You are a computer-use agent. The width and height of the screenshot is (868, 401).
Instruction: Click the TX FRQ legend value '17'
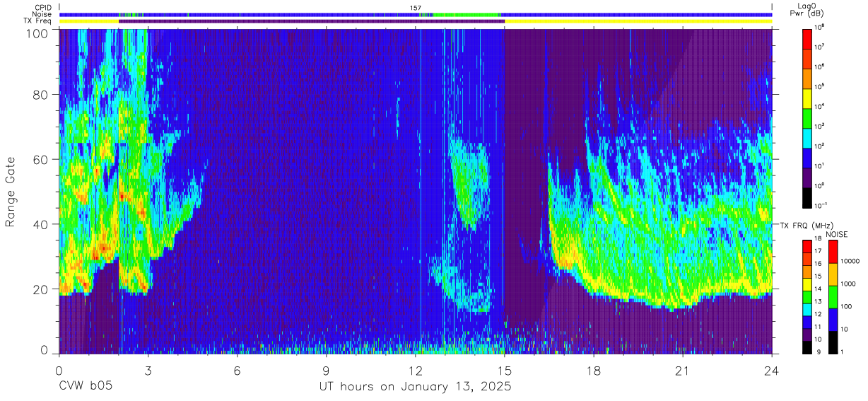coord(817,251)
